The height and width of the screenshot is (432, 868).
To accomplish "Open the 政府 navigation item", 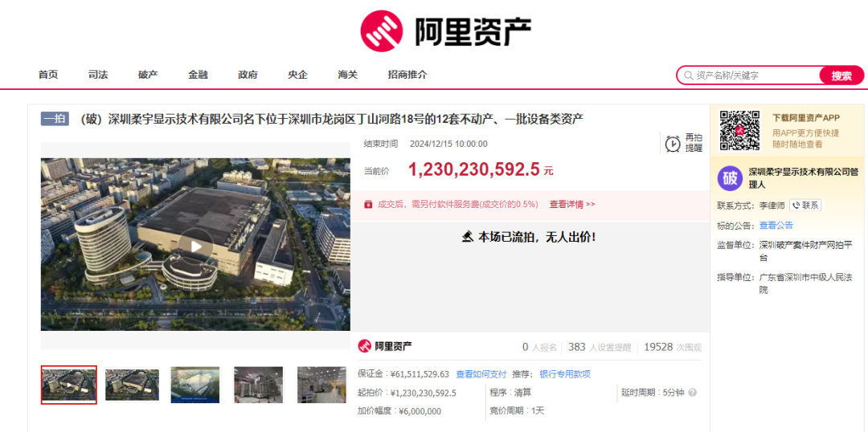I will point(248,75).
